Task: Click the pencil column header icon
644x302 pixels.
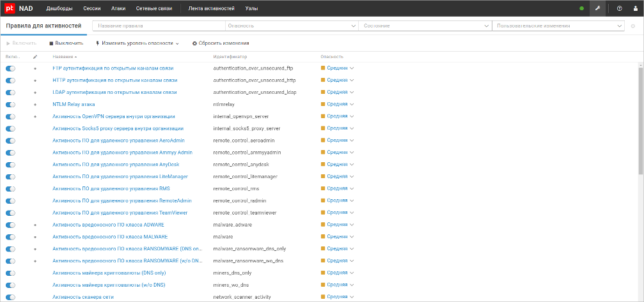Action: click(x=35, y=57)
